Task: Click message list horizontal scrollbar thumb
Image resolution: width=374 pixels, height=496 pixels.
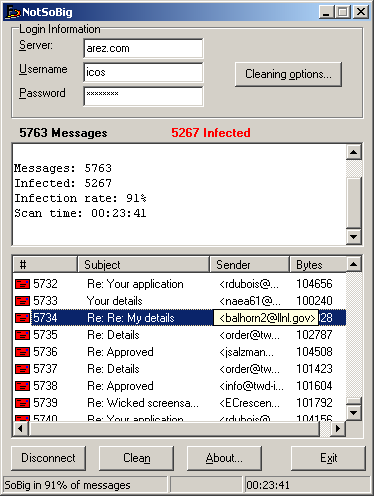Action: tap(174, 429)
